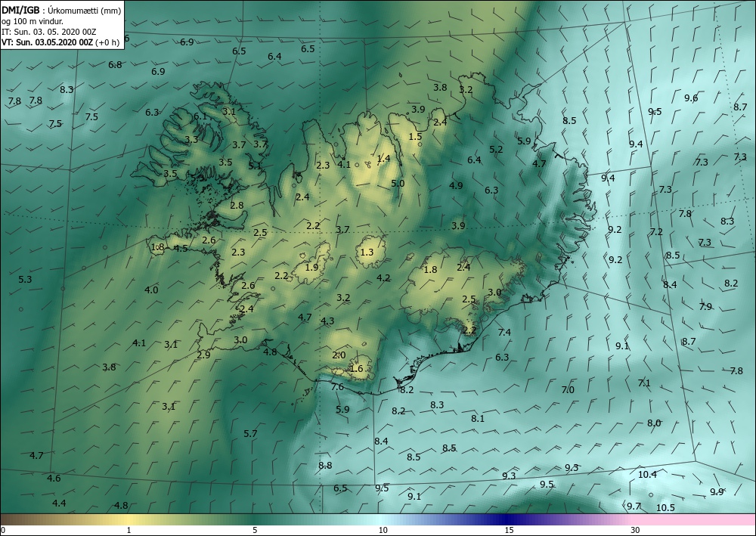The height and width of the screenshot is (536, 756).
Task: Click the 1.3 value on the glacier
Action: [x=367, y=252]
